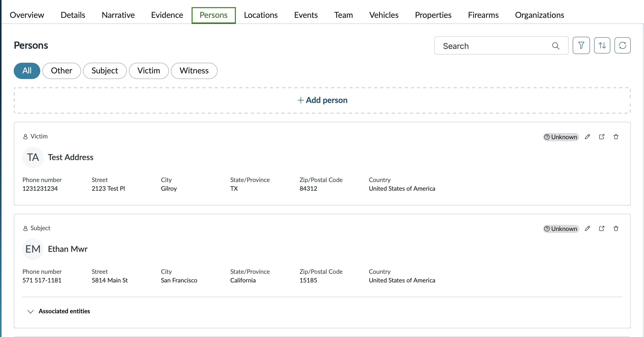Select street 5814 Main St
The width and height of the screenshot is (644, 337).
click(x=110, y=280)
